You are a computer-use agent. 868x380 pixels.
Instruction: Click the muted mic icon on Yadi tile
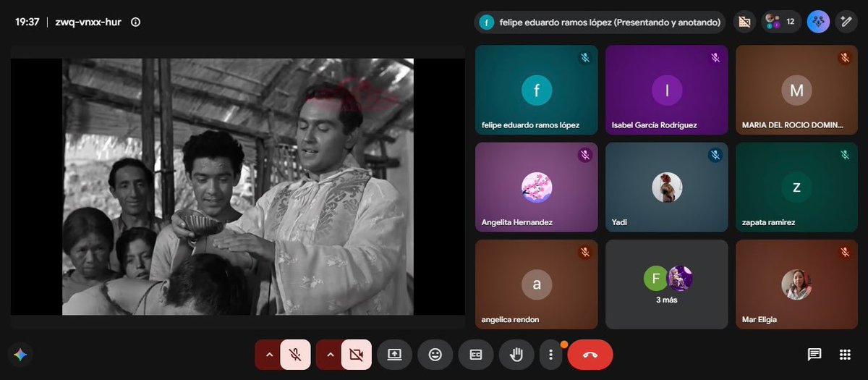click(x=715, y=155)
